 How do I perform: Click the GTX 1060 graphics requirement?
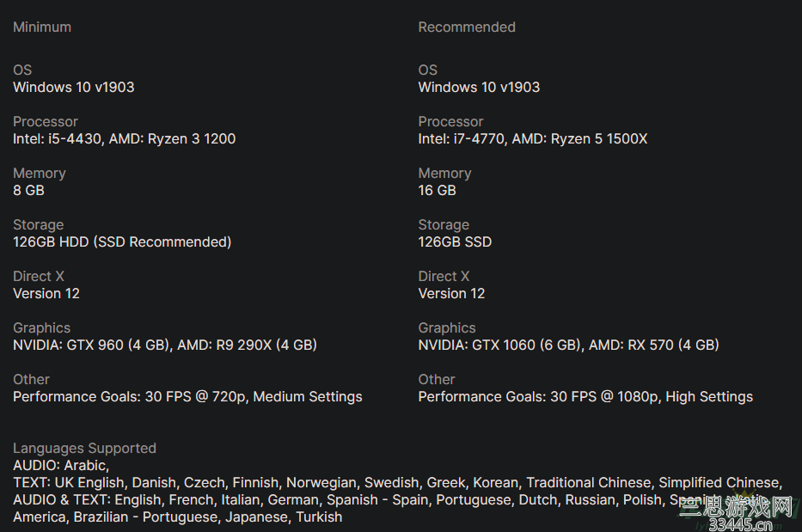pyautogui.click(x=568, y=345)
